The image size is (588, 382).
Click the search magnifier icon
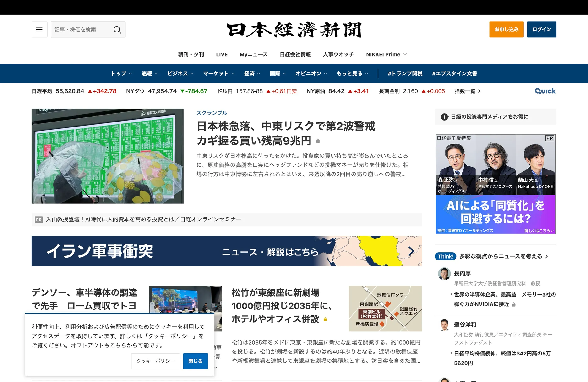click(117, 29)
